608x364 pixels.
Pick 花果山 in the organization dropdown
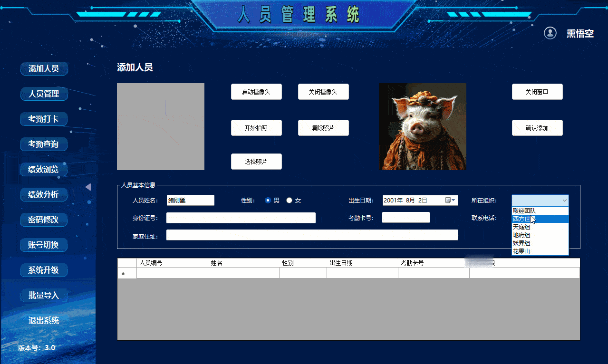click(x=540, y=251)
